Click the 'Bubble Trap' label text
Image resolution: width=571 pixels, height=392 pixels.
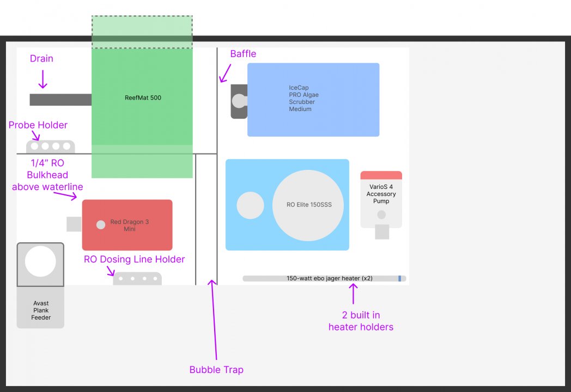click(x=216, y=370)
